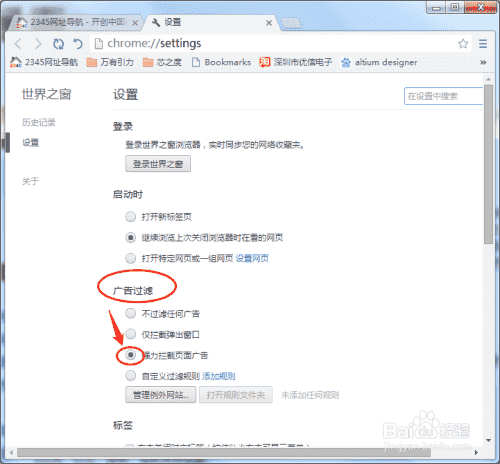Open the Bookmarks bookmark item
This screenshot has width=500, height=464.
(x=221, y=62)
